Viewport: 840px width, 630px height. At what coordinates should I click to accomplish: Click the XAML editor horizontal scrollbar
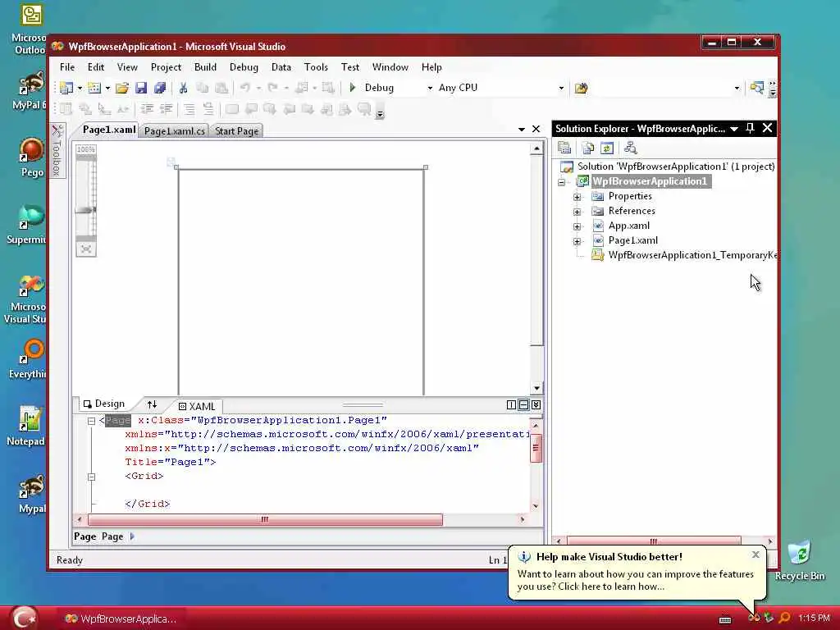(265, 519)
